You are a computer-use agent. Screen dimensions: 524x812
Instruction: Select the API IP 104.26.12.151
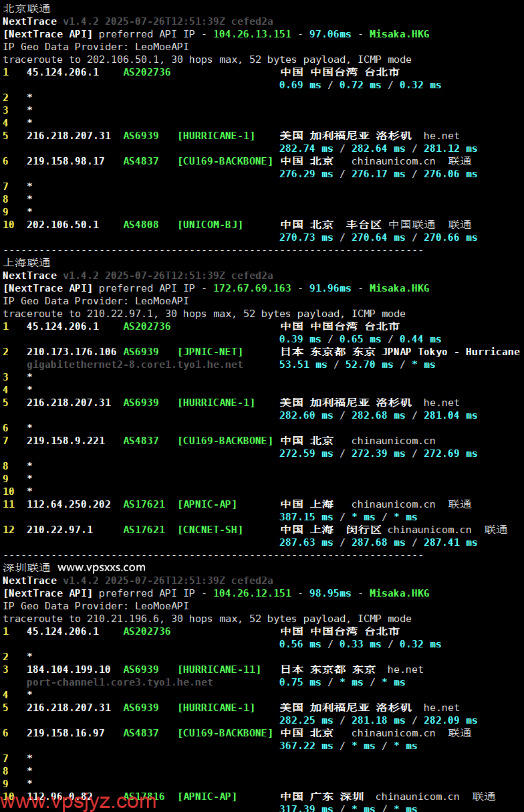pos(252,593)
